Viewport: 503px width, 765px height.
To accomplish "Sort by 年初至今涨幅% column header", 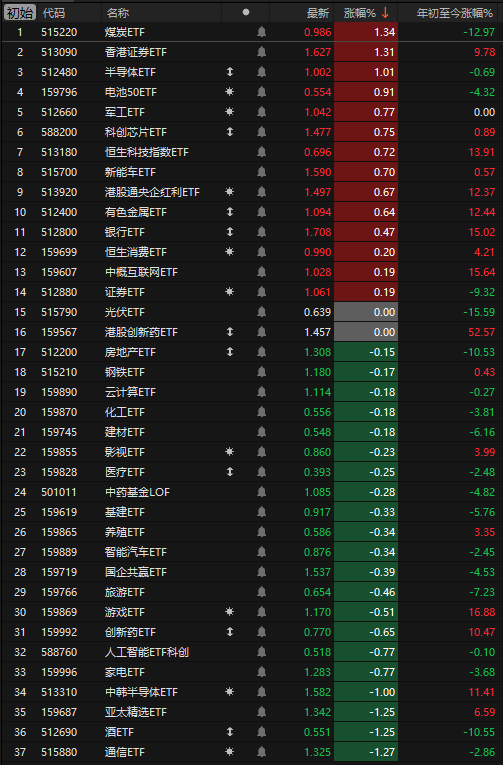I will [x=455, y=13].
